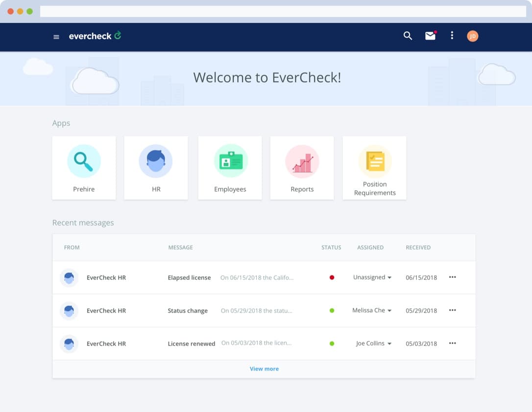Viewport: 532px width, 412px height.
Task: Click the View more link
Action: click(265, 369)
